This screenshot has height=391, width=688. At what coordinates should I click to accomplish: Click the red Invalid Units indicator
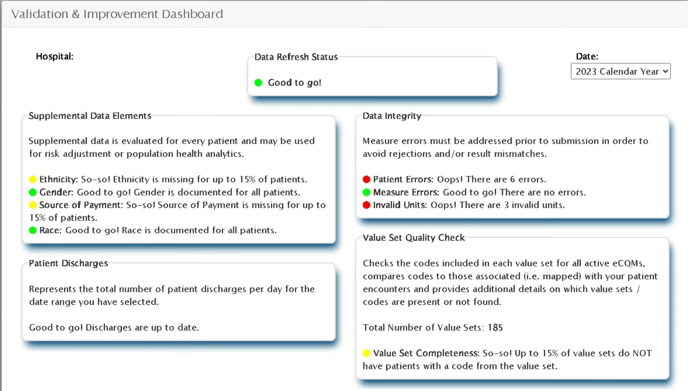click(x=367, y=205)
